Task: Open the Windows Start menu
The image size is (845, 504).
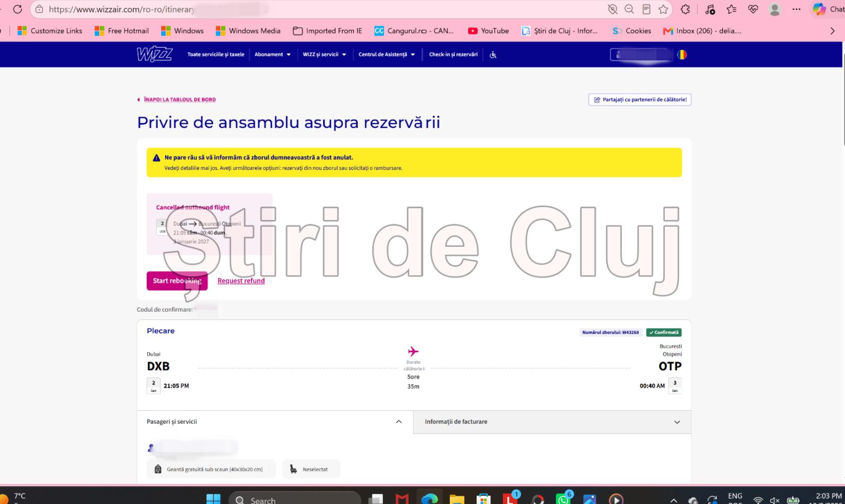Action: [x=213, y=499]
